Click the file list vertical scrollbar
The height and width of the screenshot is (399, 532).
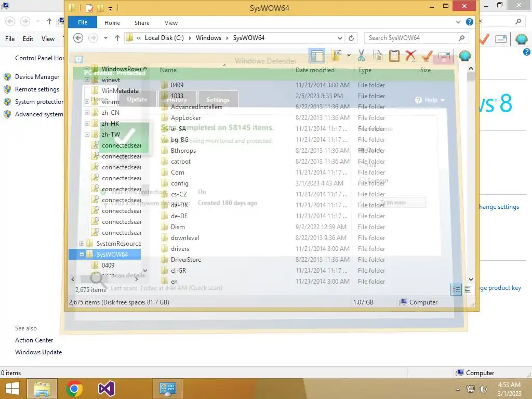(471, 174)
